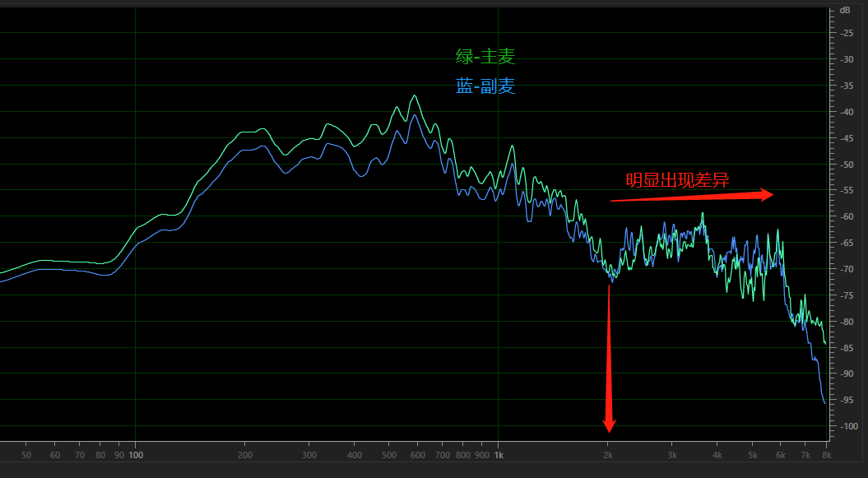Click the 100 label on the frequency axis

(136, 455)
